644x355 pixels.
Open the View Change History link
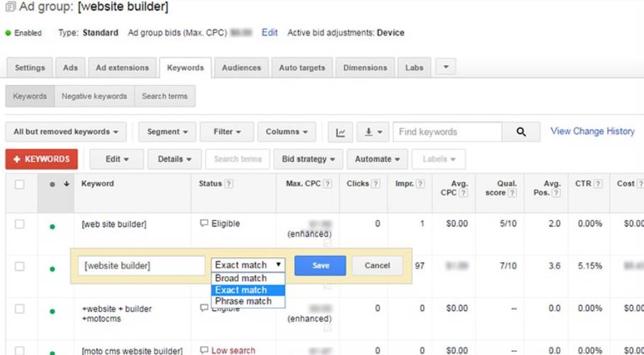(592, 131)
